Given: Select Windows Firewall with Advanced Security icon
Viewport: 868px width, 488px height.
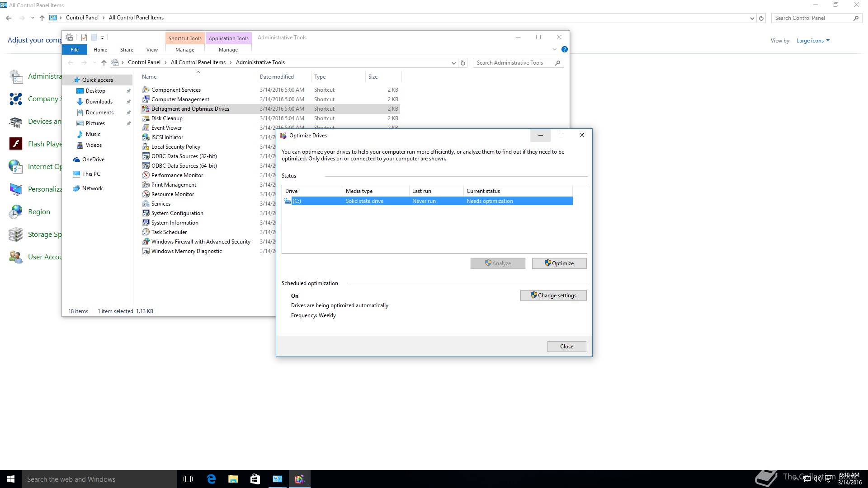Looking at the screenshot, I should (x=146, y=242).
